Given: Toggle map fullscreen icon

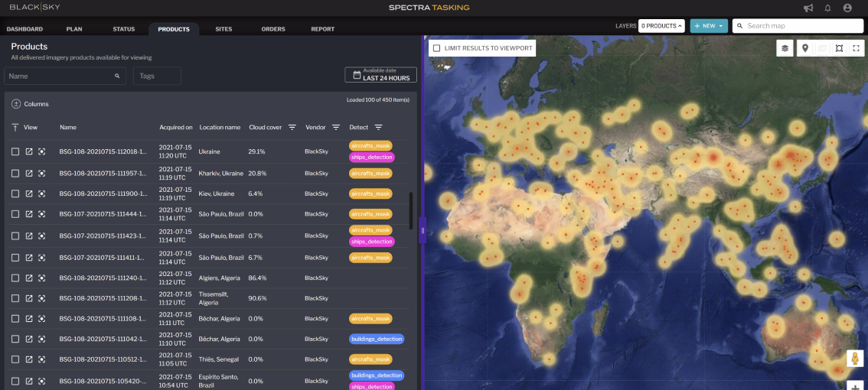Looking at the screenshot, I should pos(856,48).
